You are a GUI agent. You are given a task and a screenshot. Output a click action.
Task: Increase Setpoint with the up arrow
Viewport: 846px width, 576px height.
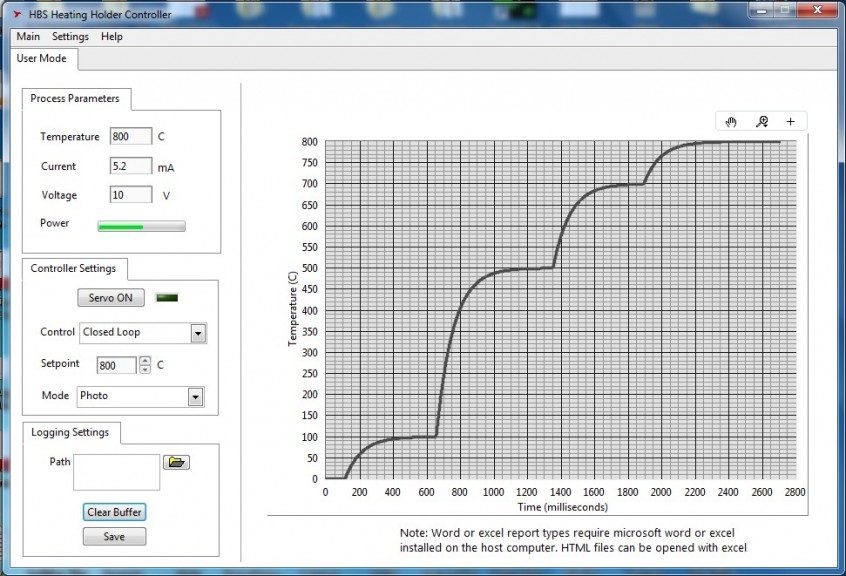click(x=145, y=361)
